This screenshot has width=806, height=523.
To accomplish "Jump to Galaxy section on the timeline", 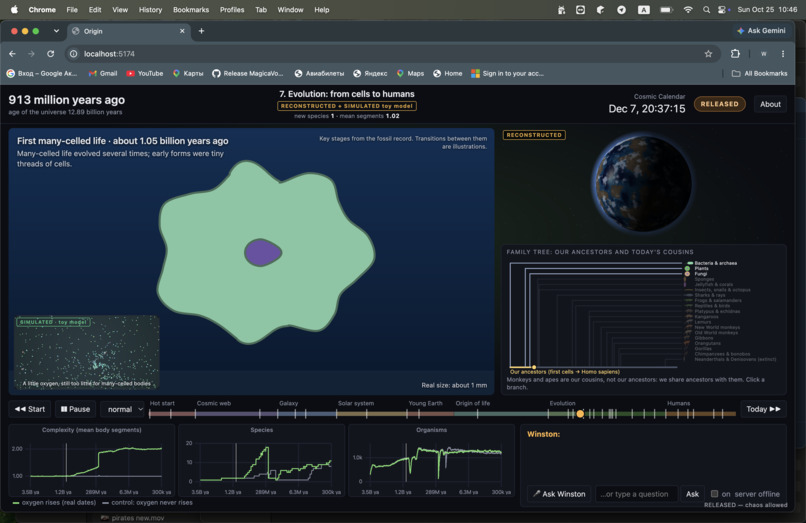I will [288, 403].
